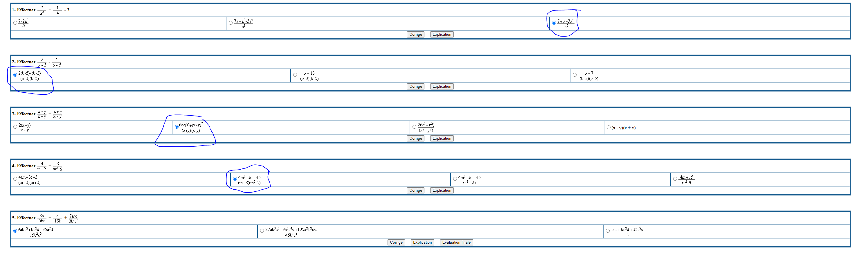Select answer 3a+bc²d+35a²d over 5
Image resolution: width=868 pixels, height=255 pixels.
click(x=608, y=231)
